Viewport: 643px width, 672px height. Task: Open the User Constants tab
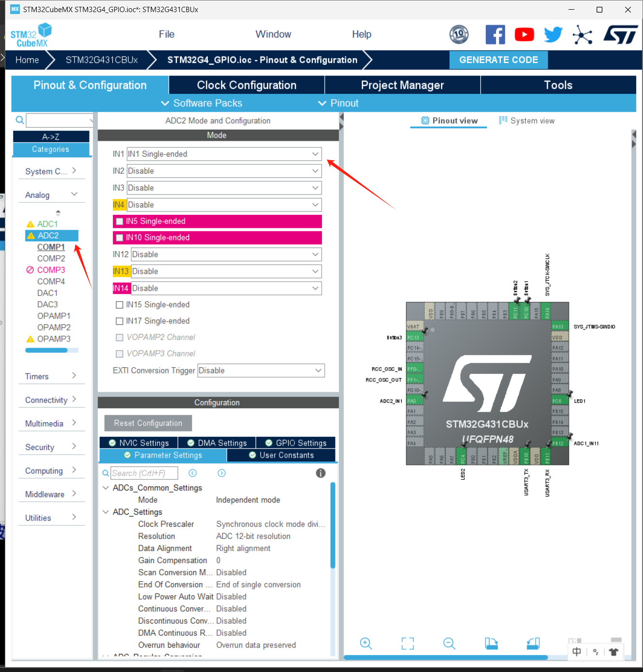coord(281,455)
